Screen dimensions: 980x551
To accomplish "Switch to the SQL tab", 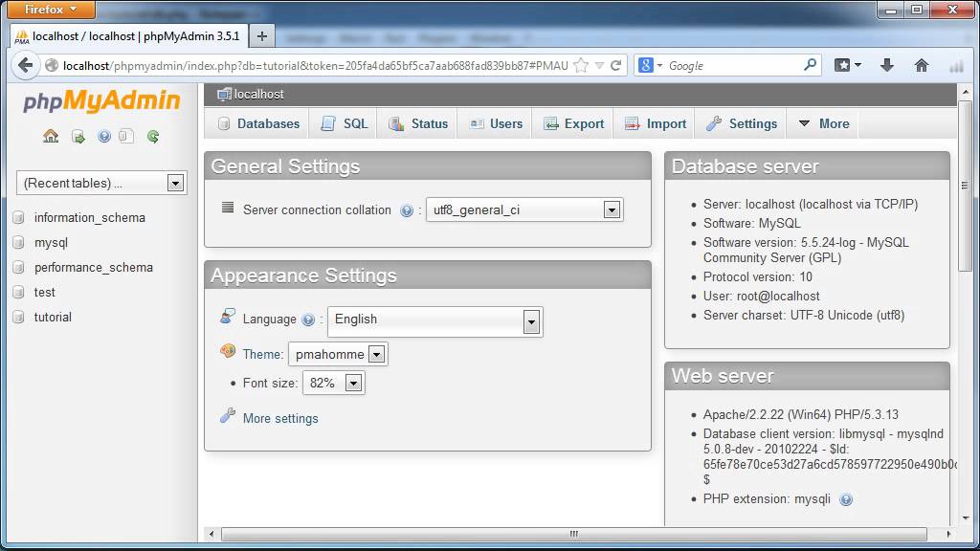I will 345,123.
